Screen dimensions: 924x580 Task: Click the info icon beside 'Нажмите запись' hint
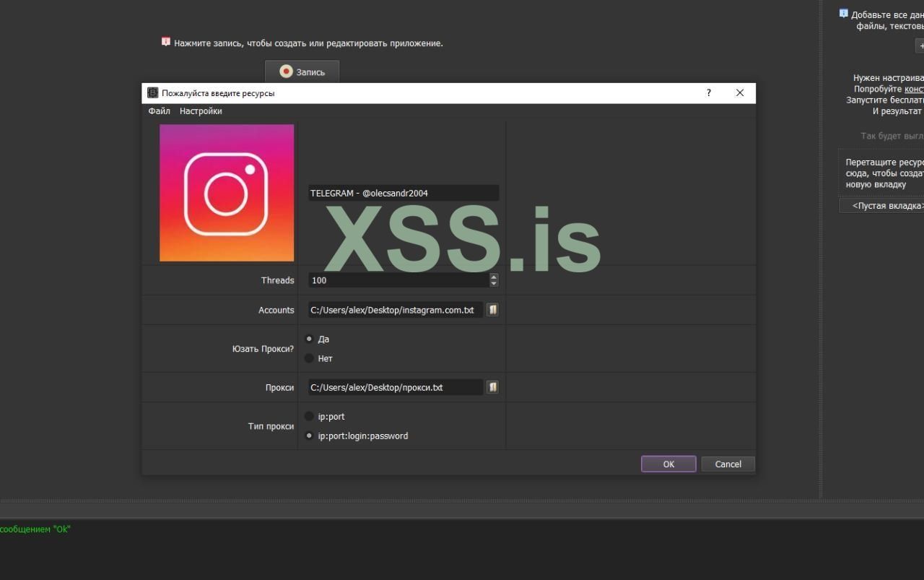coord(165,42)
